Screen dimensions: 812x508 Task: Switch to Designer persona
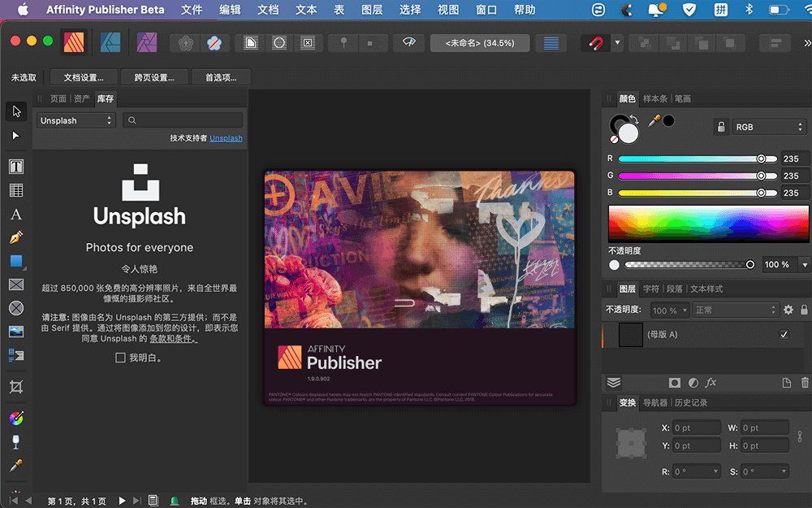(110, 42)
